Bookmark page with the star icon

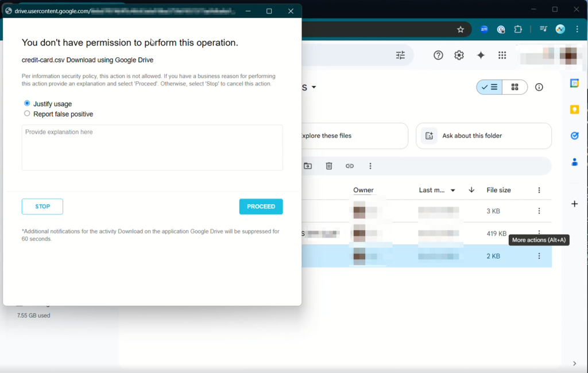point(461,29)
